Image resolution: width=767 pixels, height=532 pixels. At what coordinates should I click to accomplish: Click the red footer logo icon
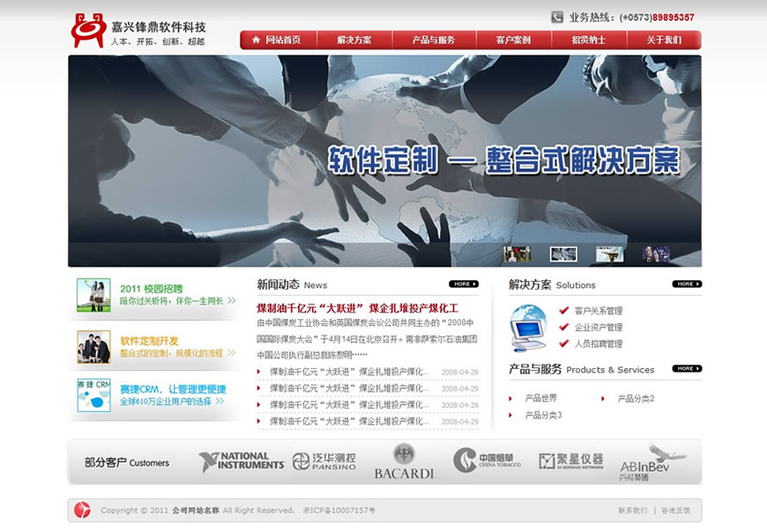[82, 510]
